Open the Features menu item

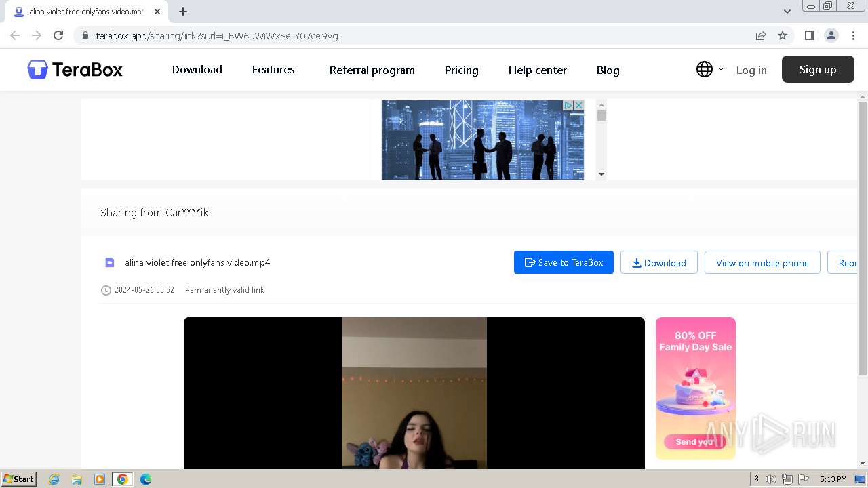(273, 70)
